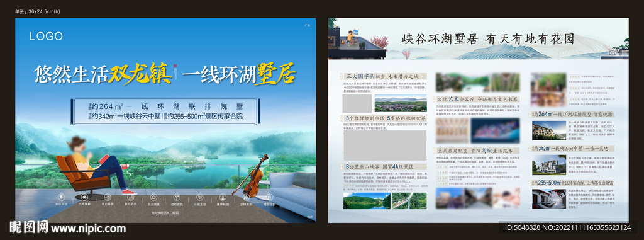The height and width of the screenshot is (240, 644).
Task: Click the lake and green hill photo
Action: point(366,200)
